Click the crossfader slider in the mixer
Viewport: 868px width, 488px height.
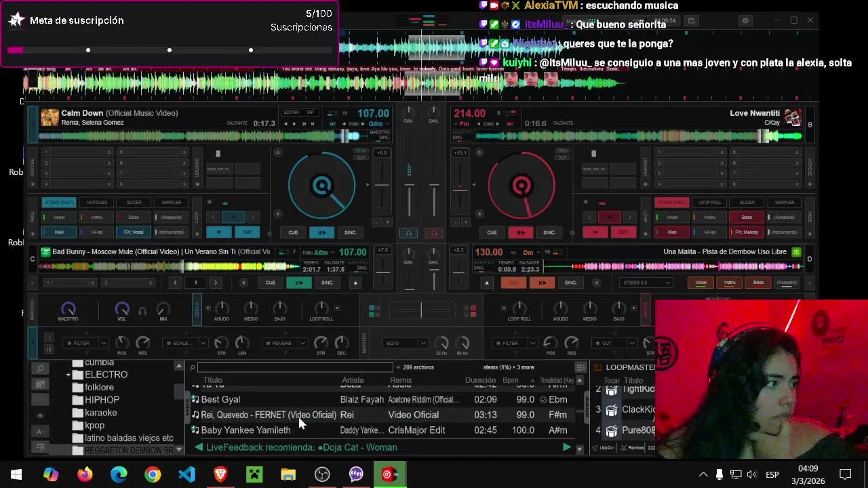[420, 311]
